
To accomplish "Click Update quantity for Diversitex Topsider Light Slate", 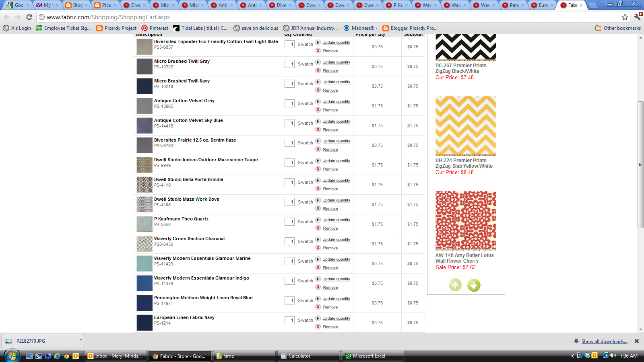I will 336,43.
